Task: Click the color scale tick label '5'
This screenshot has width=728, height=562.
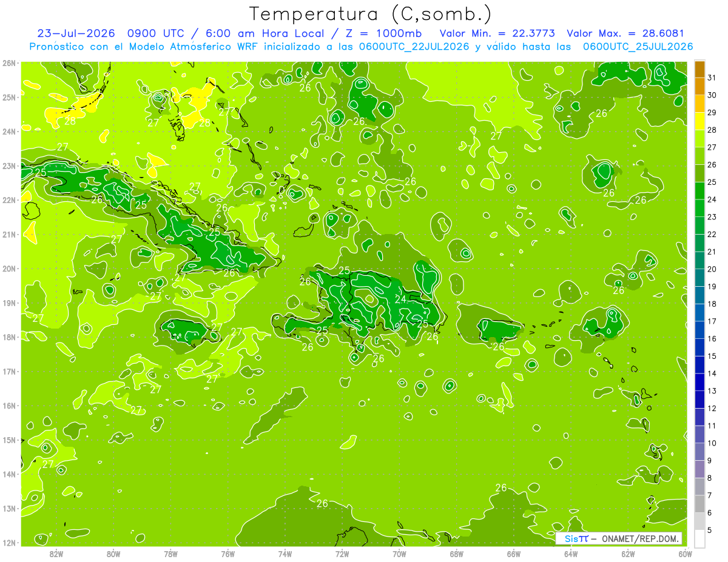Action: coord(710,530)
